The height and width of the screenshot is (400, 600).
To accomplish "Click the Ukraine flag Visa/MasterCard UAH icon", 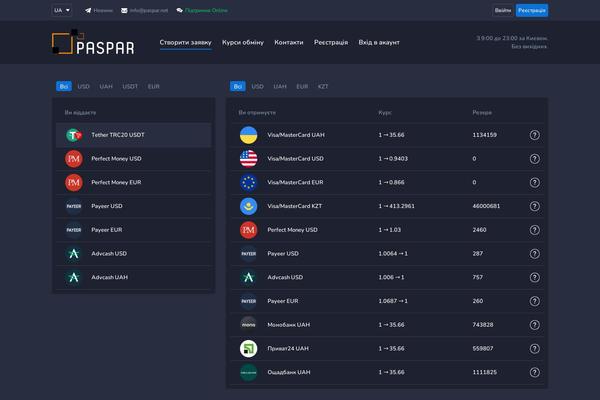I will tap(248, 135).
